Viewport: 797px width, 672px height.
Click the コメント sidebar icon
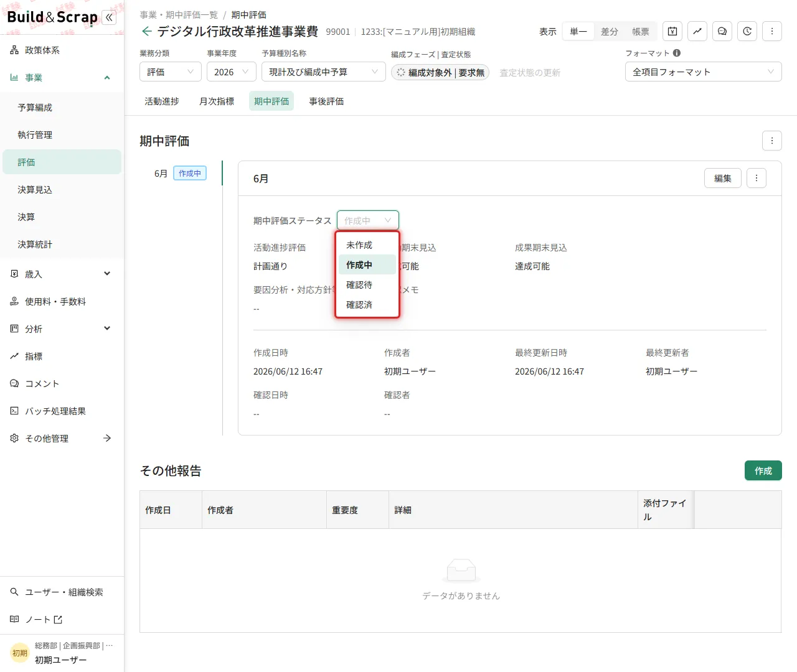click(x=14, y=383)
